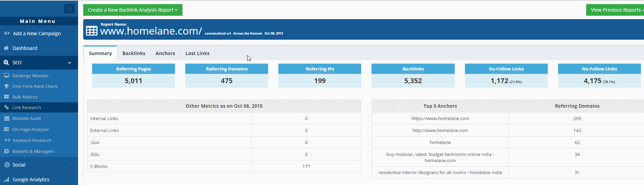Click the www.homelane.com/ report title
This screenshot has width=644, height=185.
click(151, 31)
